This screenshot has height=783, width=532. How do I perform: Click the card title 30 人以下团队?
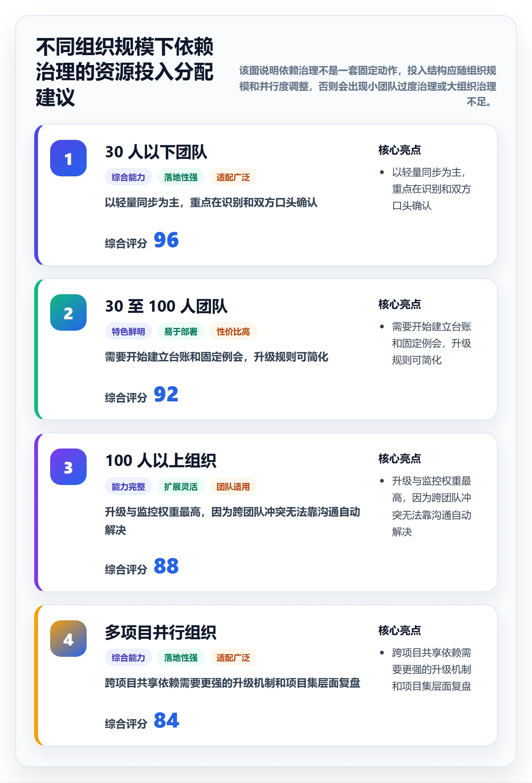pyautogui.click(x=156, y=152)
